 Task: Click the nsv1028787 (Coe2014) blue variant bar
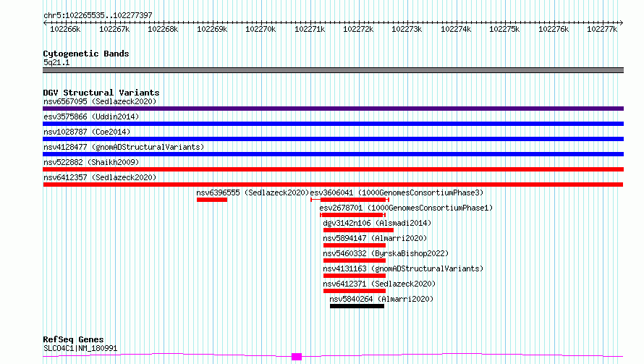(x=333, y=139)
